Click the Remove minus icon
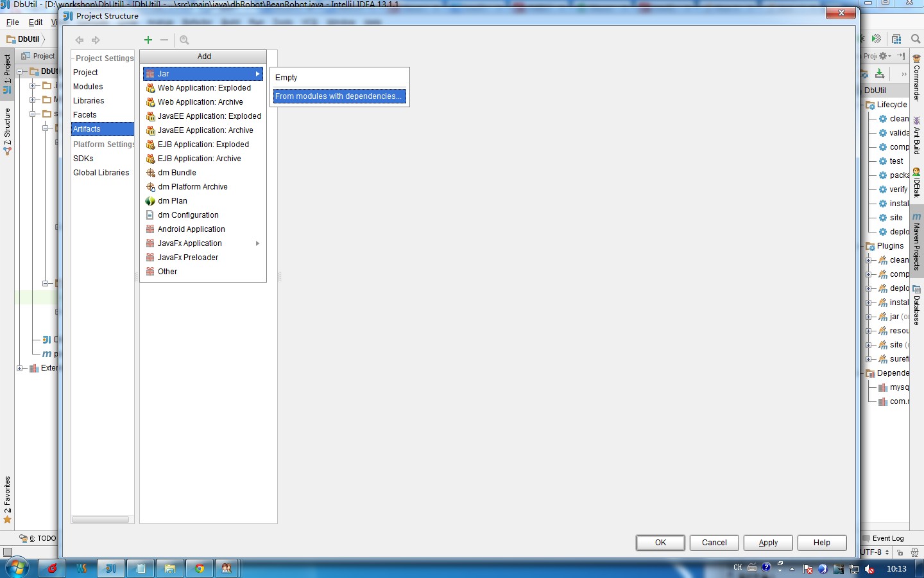 point(164,40)
